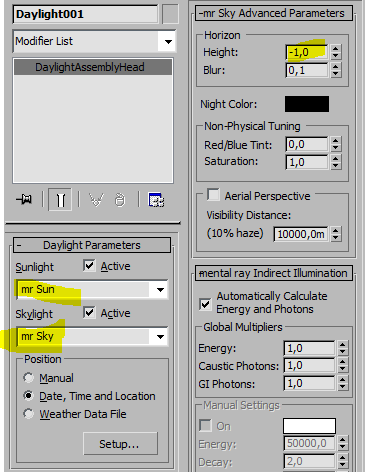The image size is (365, 472).
Task: Click the Visibility Distance 10000,0m field
Action: point(301,234)
